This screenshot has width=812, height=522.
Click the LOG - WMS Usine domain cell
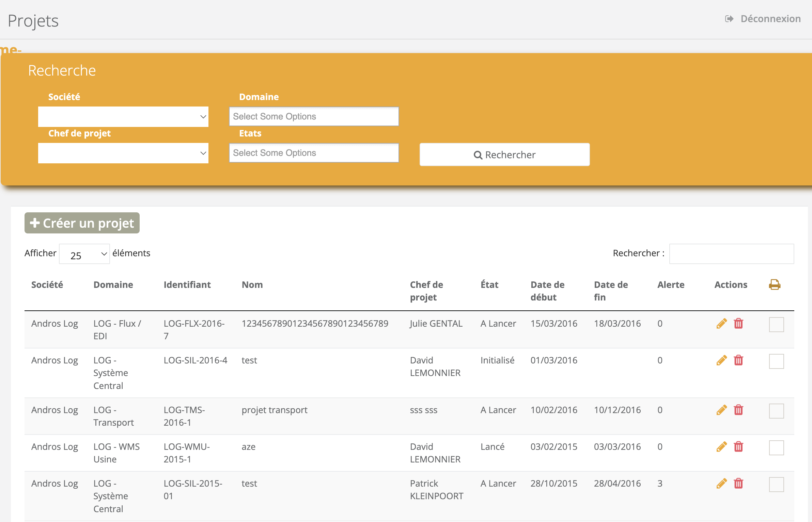(x=116, y=453)
